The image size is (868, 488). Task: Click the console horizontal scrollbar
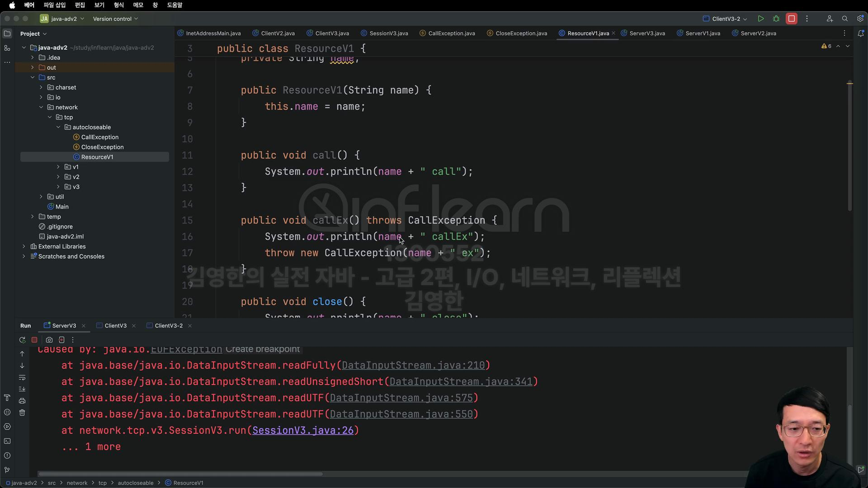click(180, 474)
